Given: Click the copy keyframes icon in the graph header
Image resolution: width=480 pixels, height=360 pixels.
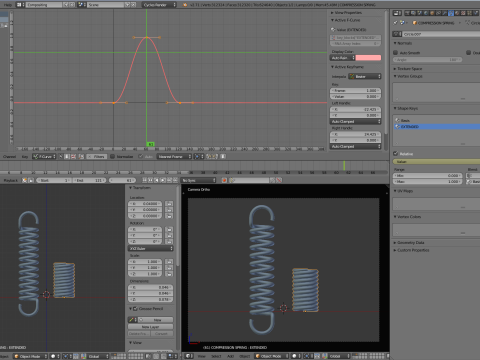Looking at the screenshot, I should pos(208,156).
